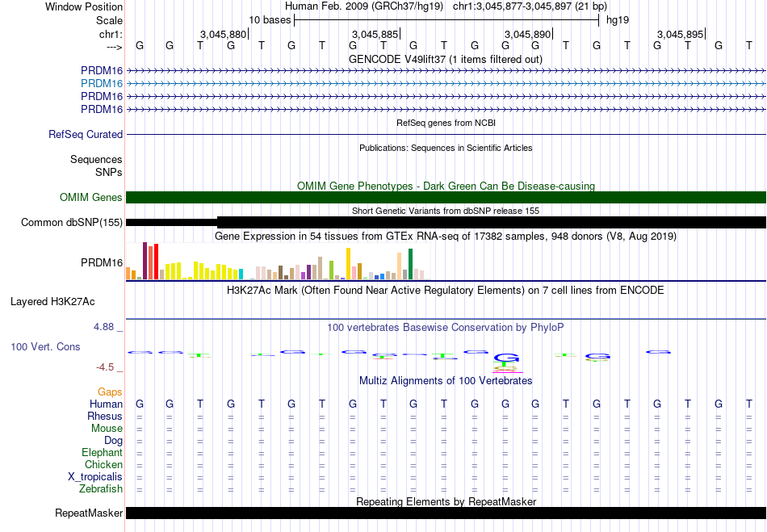Click the chr1: ruler label

coord(111,34)
